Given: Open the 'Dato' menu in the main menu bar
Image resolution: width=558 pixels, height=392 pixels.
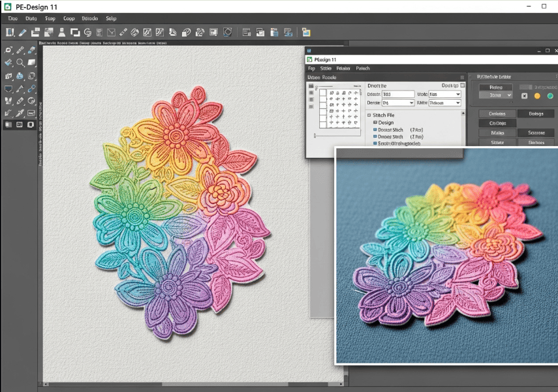Looking at the screenshot, I should click(31, 18).
